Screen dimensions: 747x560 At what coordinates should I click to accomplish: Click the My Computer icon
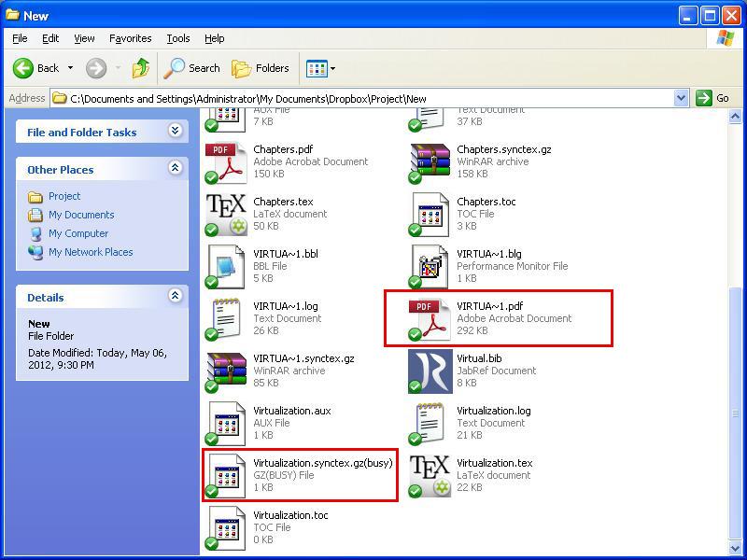pyautogui.click(x=35, y=234)
